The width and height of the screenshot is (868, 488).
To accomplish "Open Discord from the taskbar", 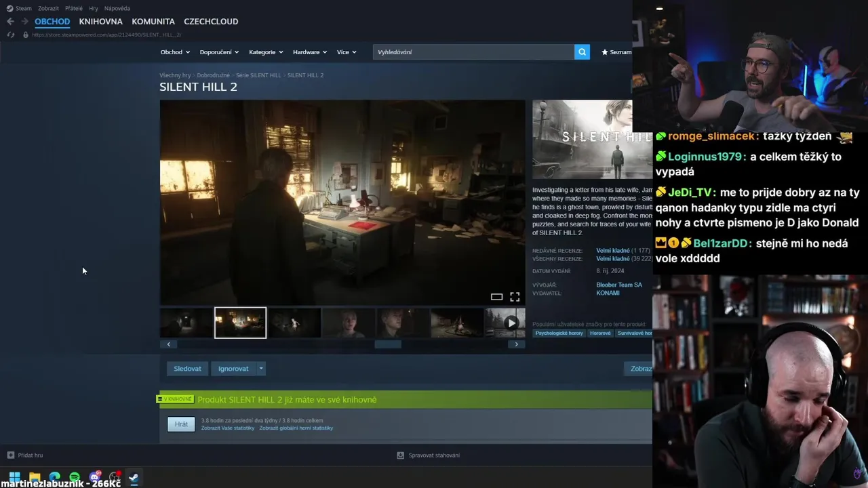I will [95, 478].
